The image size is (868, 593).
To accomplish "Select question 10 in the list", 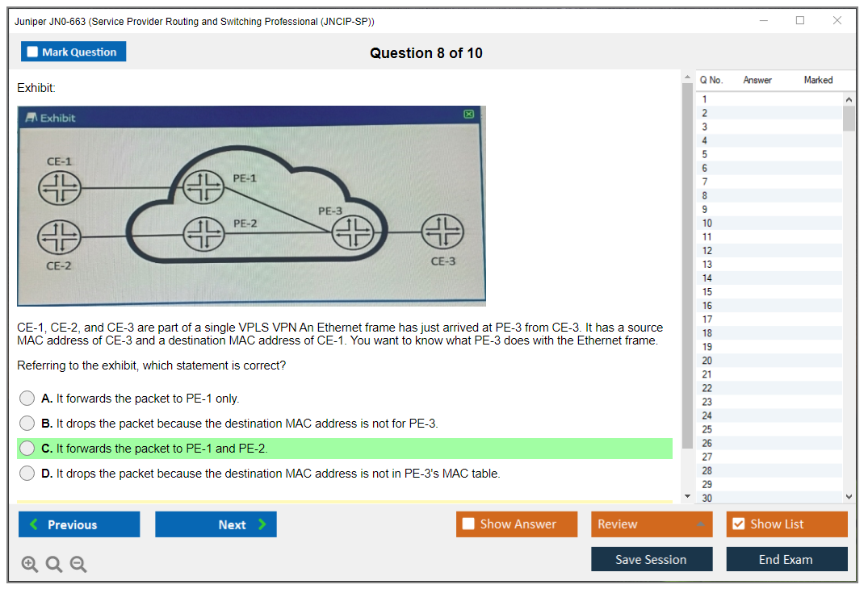I will [707, 223].
